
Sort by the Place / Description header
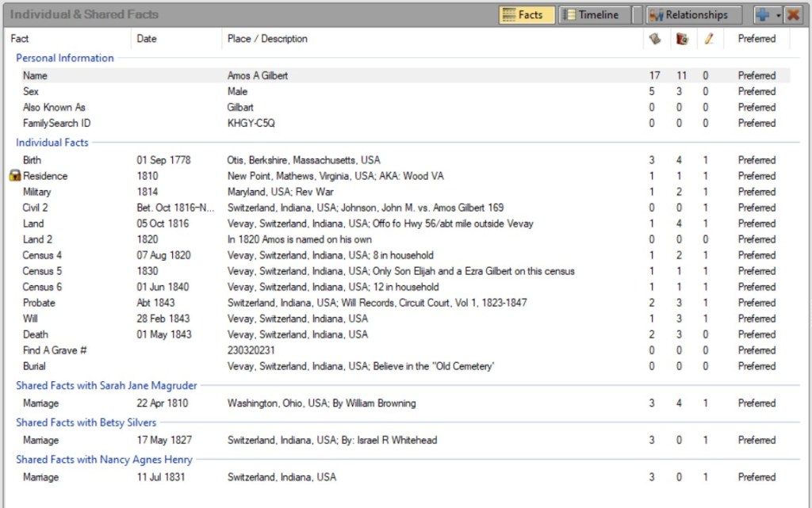(267, 39)
